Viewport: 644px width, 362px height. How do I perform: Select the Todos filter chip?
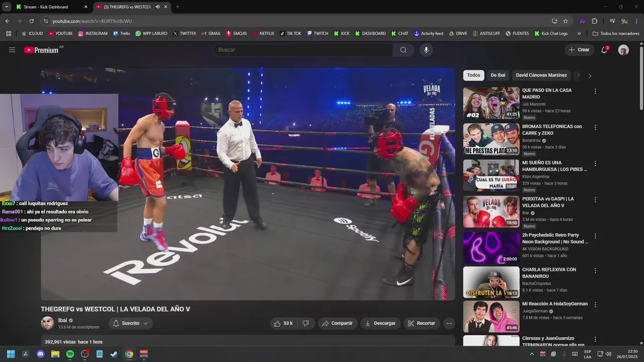(x=473, y=75)
